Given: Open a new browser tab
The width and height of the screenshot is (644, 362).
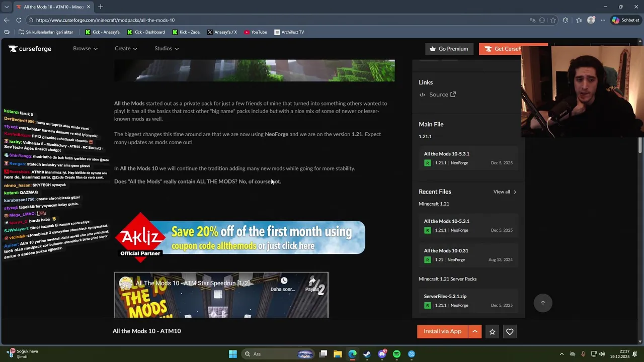Looking at the screenshot, I should click(101, 7).
